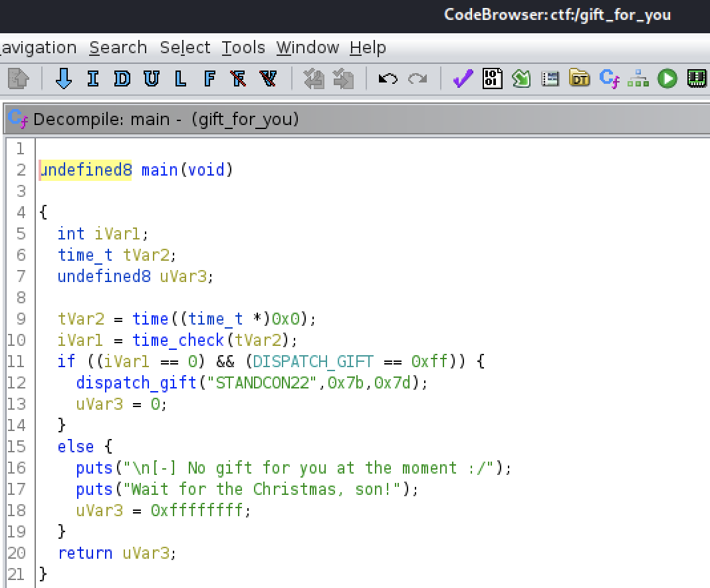Click the purple checkmark toolbar icon
Image resolution: width=710 pixels, height=588 pixels.
coord(463,79)
